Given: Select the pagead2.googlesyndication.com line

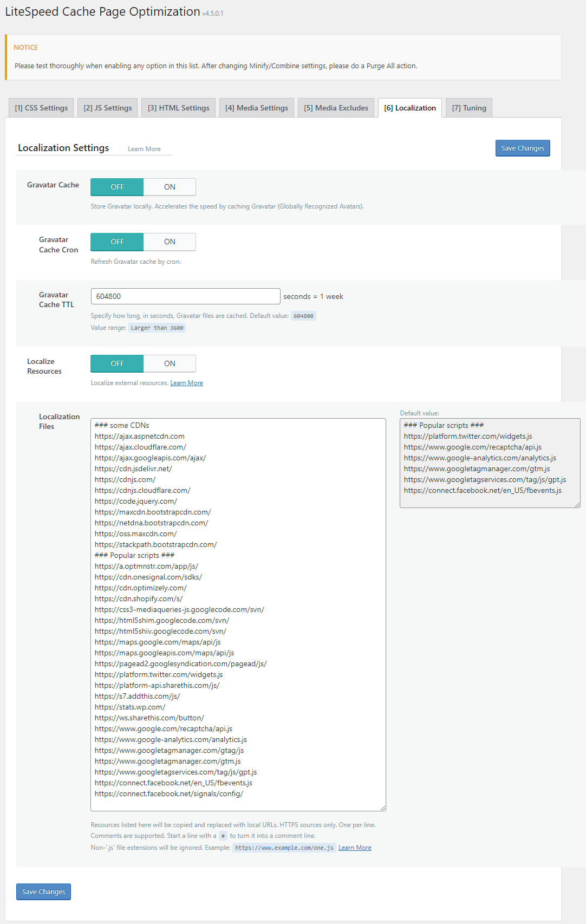Looking at the screenshot, I should (x=181, y=663).
